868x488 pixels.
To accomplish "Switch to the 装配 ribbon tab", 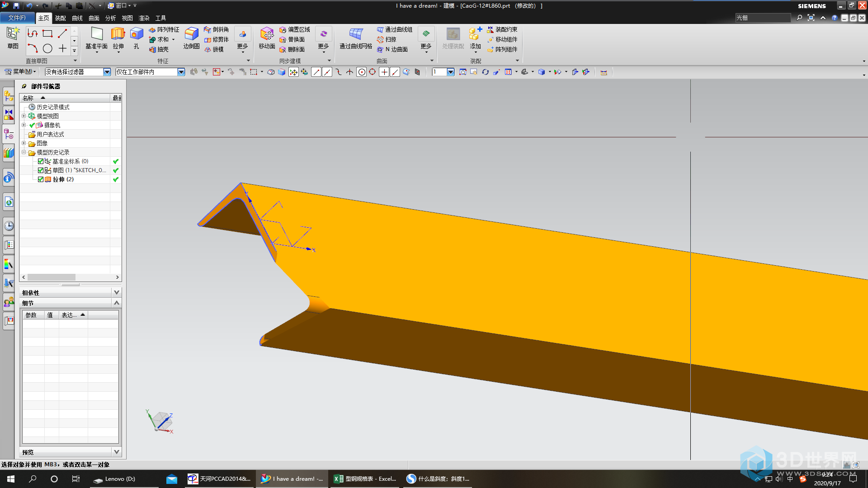I will [x=60, y=18].
